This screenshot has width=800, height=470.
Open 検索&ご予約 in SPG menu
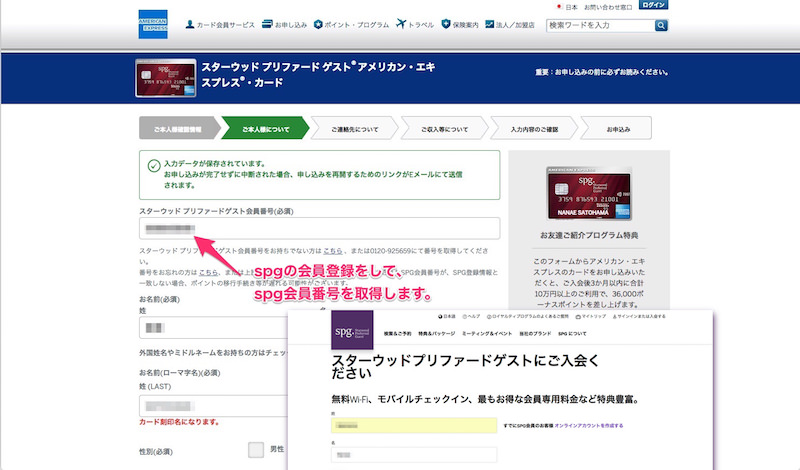coord(397,334)
